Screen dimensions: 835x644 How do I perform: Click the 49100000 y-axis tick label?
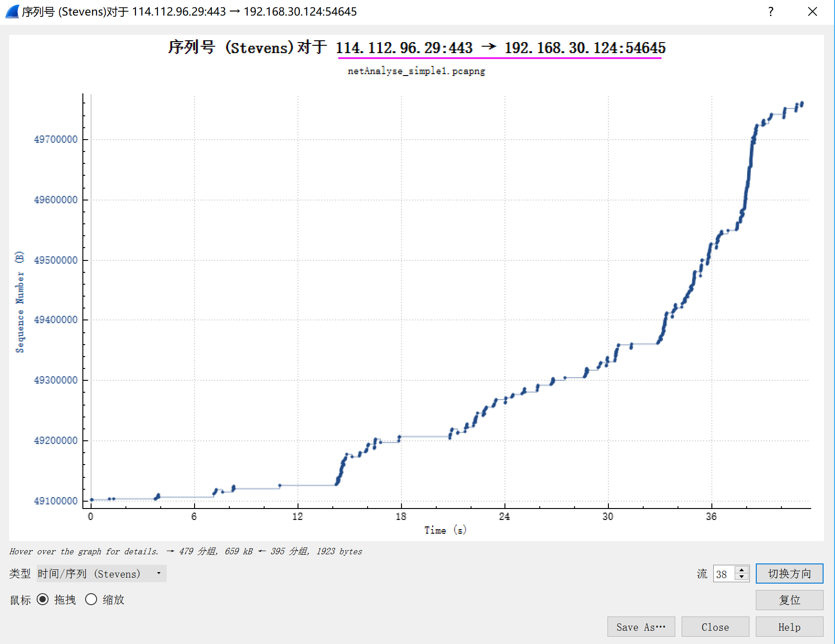click(x=56, y=501)
